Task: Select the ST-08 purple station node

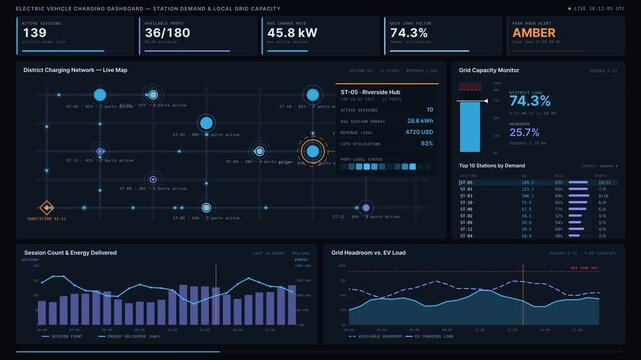Action: pyautogui.click(x=153, y=179)
